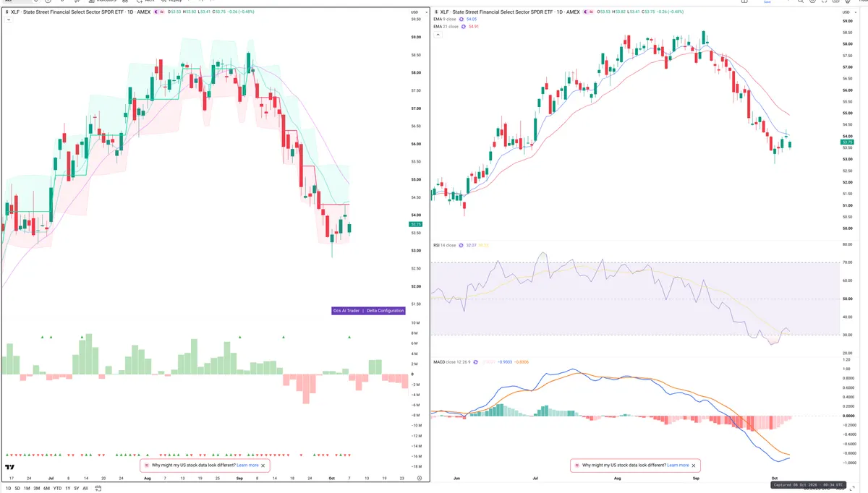This screenshot has height=493, width=868.
Task: Follow Learn more link in left chart notice
Action: [x=247, y=465]
